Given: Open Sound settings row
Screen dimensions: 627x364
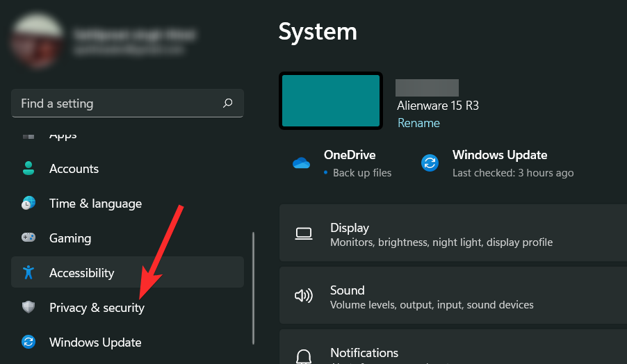Looking at the screenshot, I should [452, 297].
